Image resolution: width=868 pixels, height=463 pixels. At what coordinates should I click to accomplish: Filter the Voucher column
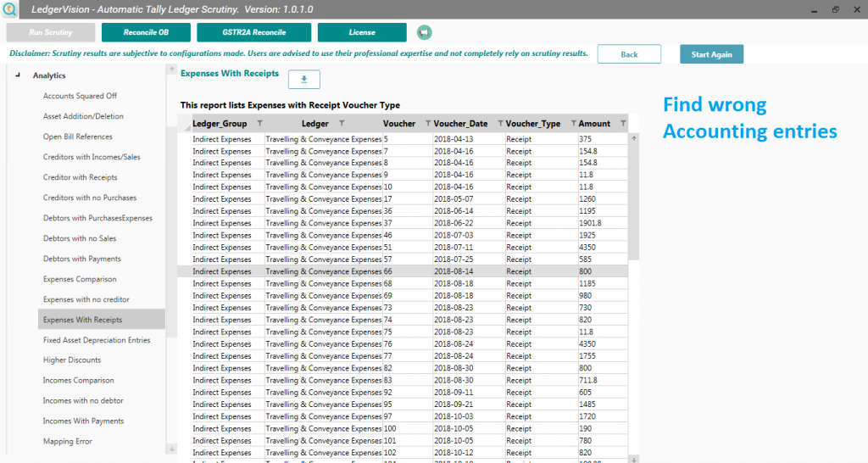tap(427, 124)
